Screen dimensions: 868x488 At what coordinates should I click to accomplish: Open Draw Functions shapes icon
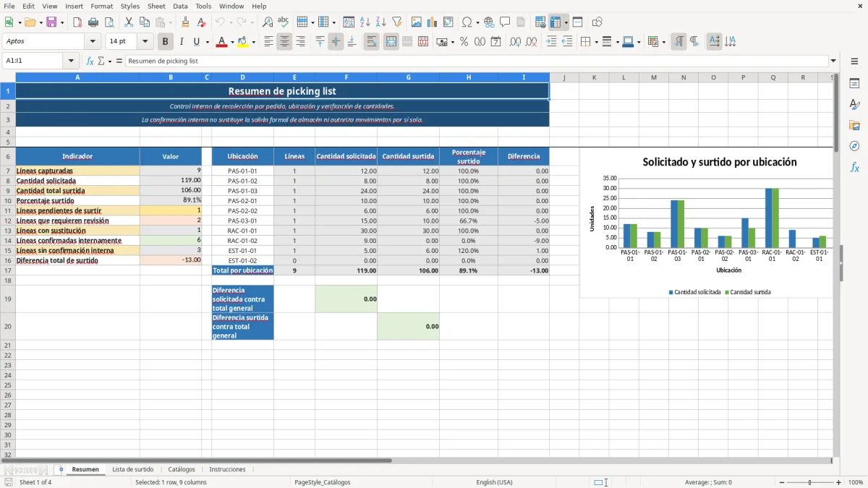point(597,22)
